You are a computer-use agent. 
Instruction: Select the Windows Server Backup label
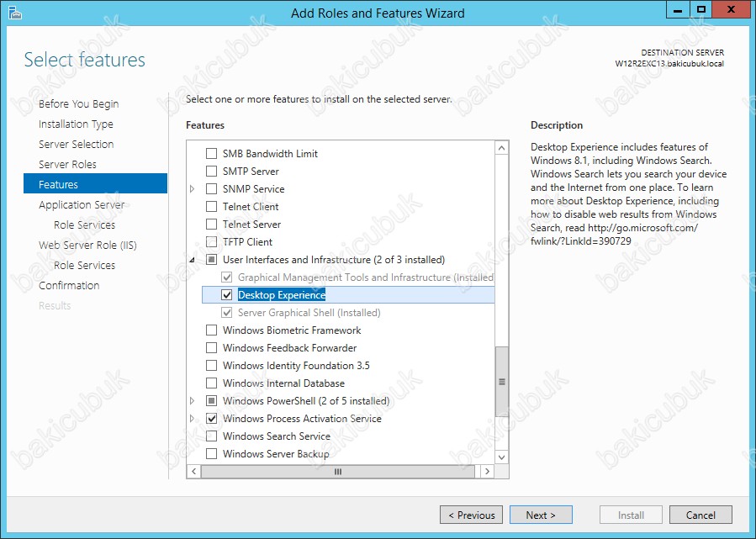[x=276, y=454]
